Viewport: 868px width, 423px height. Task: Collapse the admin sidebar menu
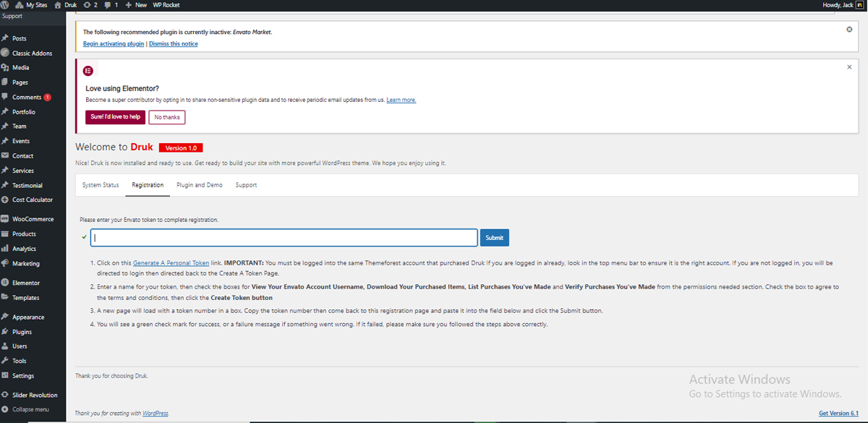[x=30, y=409]
